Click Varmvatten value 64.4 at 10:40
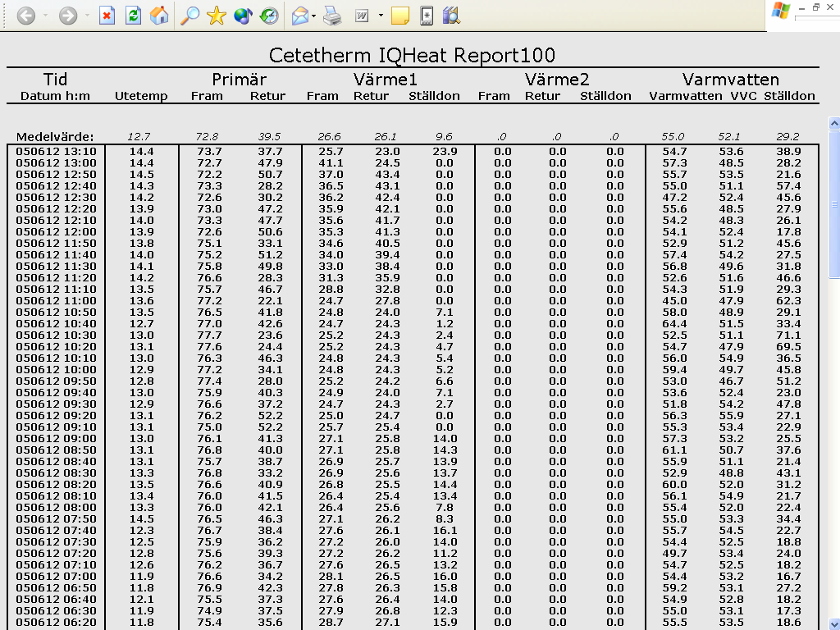Viewport: 840px width, 630px height. 674,323
